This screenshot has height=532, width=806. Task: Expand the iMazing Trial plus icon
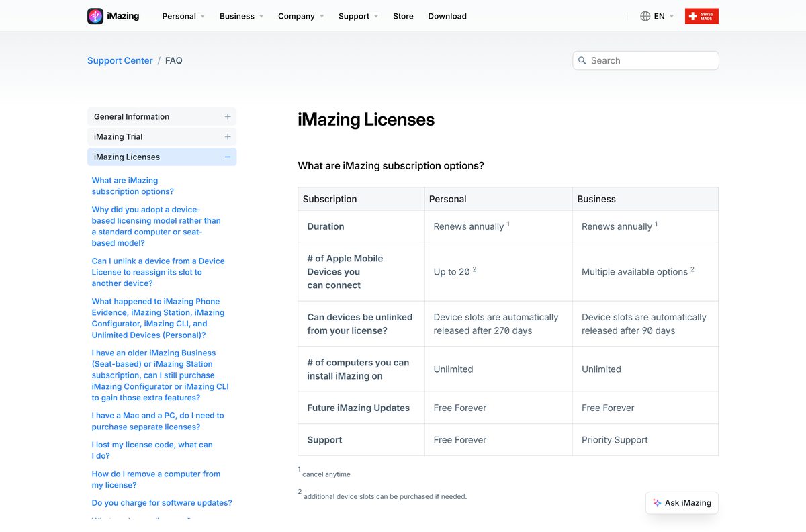pos(228,136)
